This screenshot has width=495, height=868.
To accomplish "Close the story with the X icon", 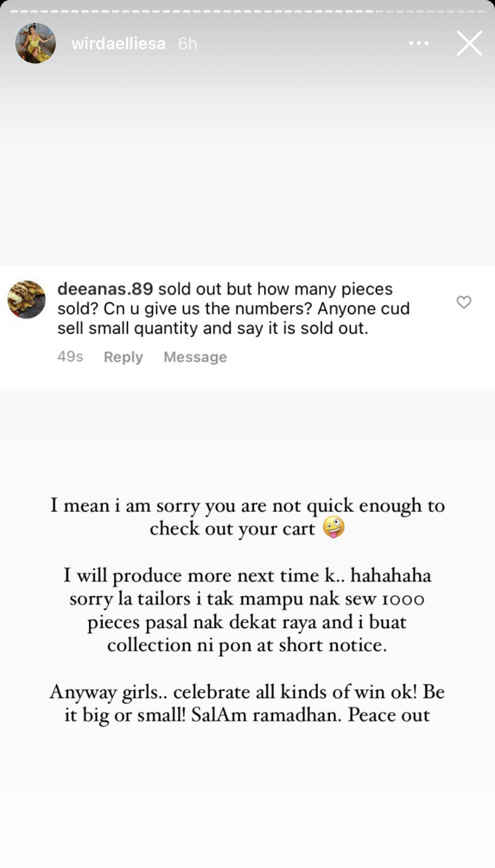I will coord(469,43).
